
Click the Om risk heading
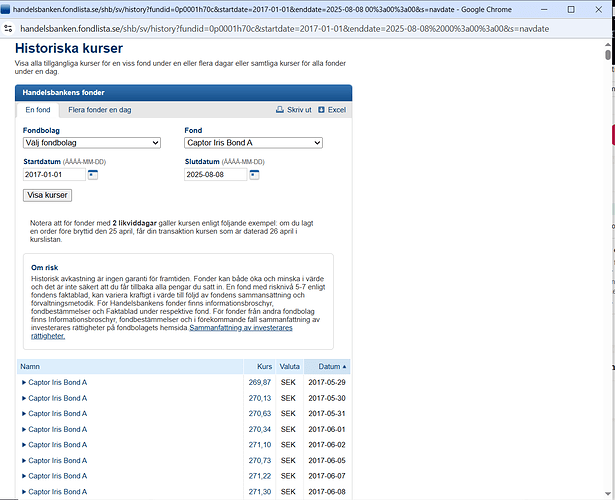tap(45, 267)
